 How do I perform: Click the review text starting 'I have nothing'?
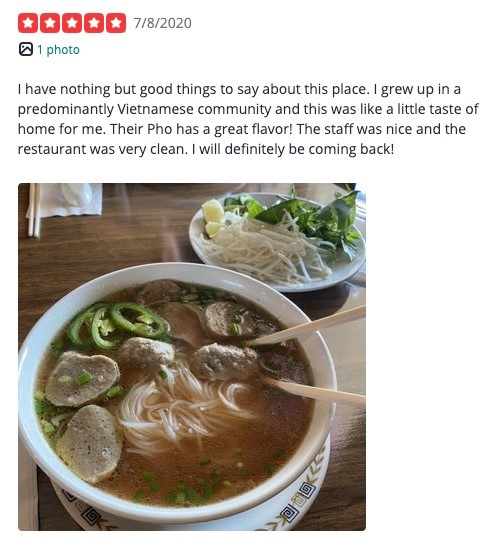click(248, 119)
